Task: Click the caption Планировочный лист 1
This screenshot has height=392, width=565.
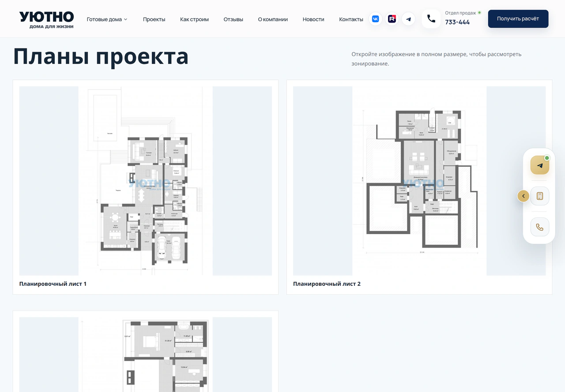Action: pyautogui.click(x=53, y=284)
